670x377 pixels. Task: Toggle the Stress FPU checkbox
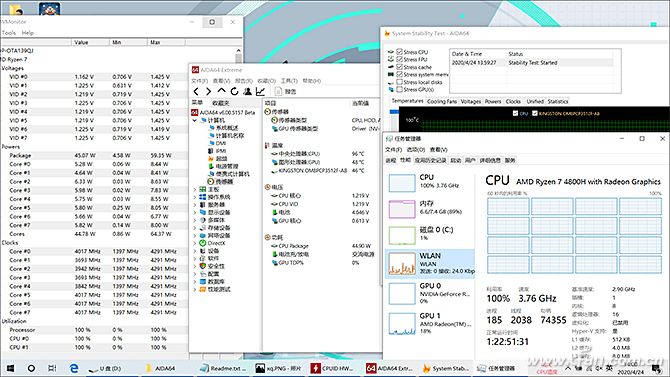click(400, 59)
